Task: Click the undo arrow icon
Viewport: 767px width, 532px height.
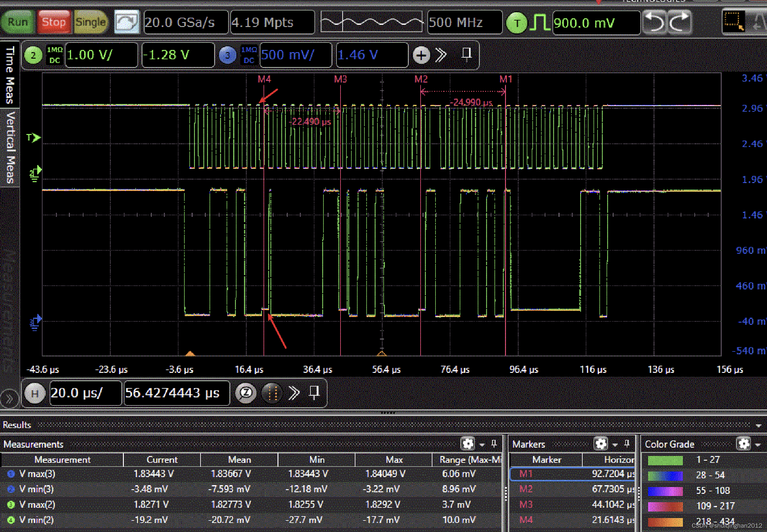Action: click(x=654, y=22)
